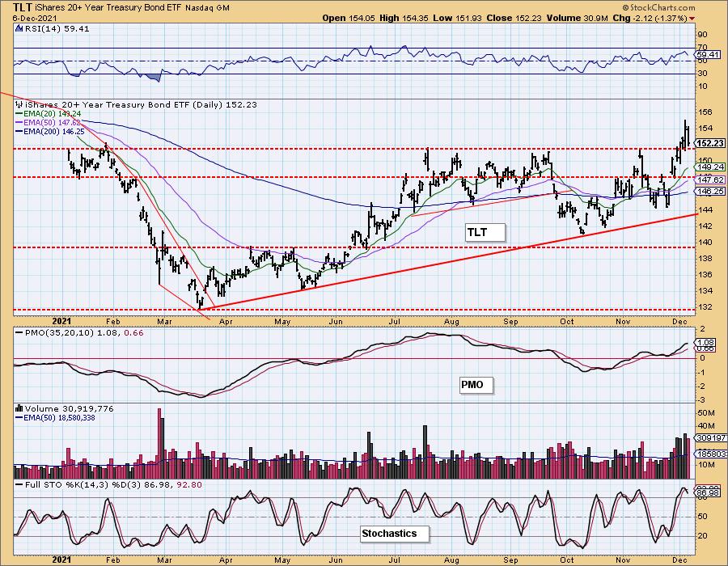Click the red down-arrow change indicator
728x566 pixels.
click(692, 19)
